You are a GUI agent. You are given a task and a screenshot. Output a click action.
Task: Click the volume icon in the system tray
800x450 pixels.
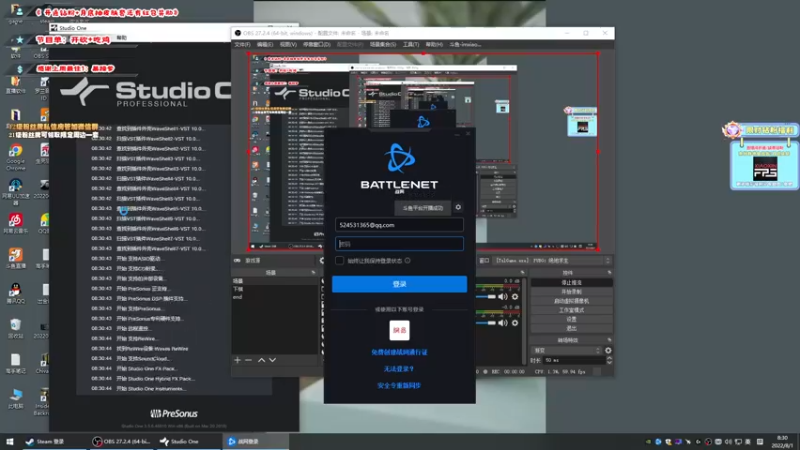728,442
